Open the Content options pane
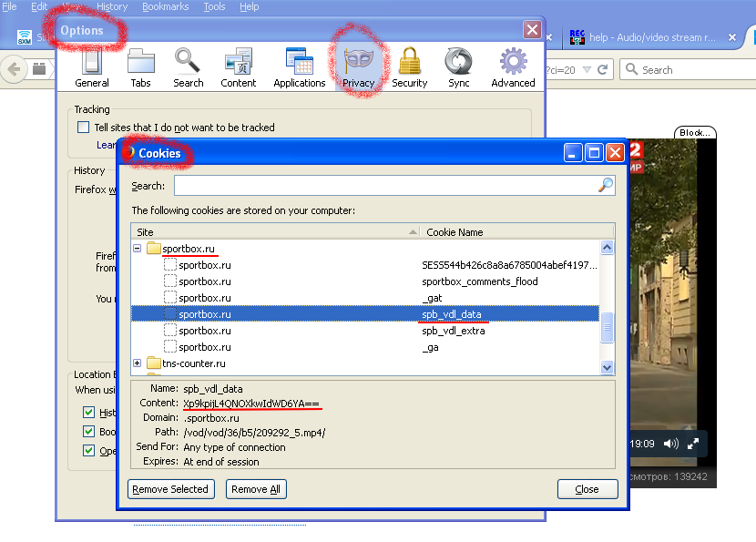Screen dimensions: 756x542 [238, 68]
